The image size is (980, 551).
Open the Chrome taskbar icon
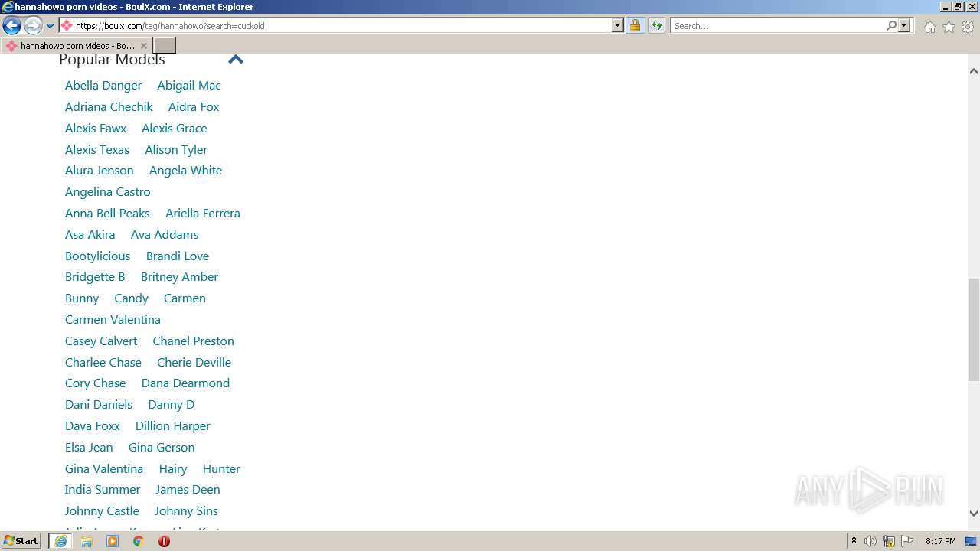(138, 541)
